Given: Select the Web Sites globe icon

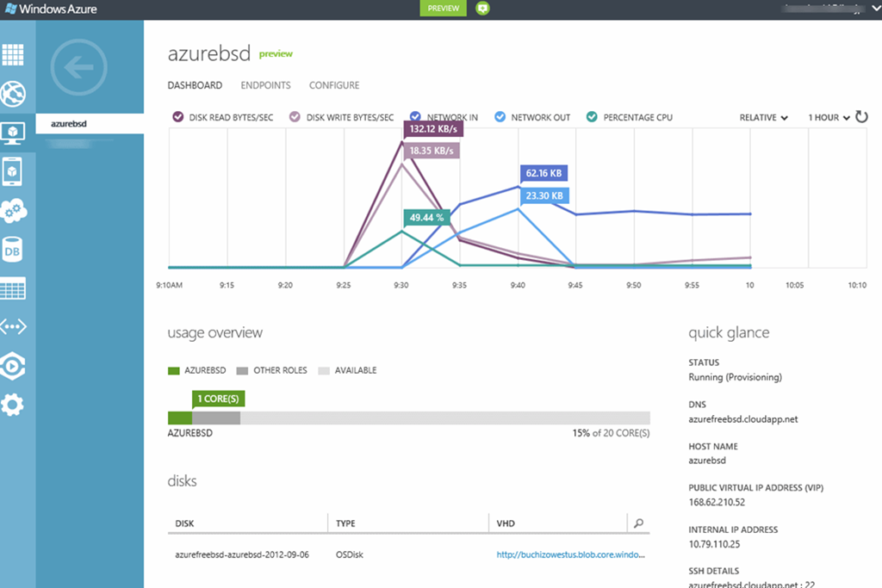Looking at the screenshot, I should (13, 94).
